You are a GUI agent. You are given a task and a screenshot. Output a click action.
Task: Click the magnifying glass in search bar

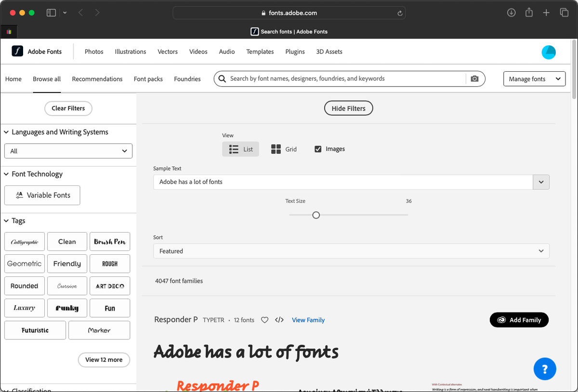coord(222,78)
